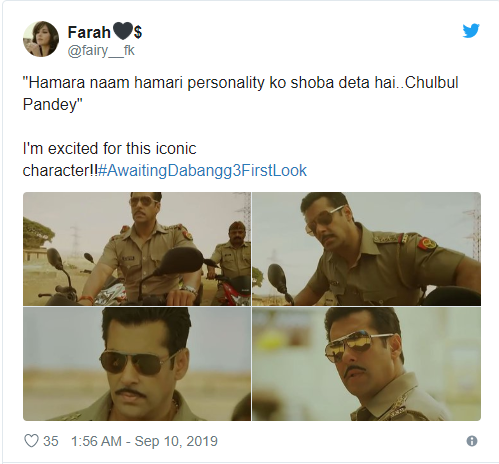Click "I'm excited for this iconic" text line

point(109,149)
